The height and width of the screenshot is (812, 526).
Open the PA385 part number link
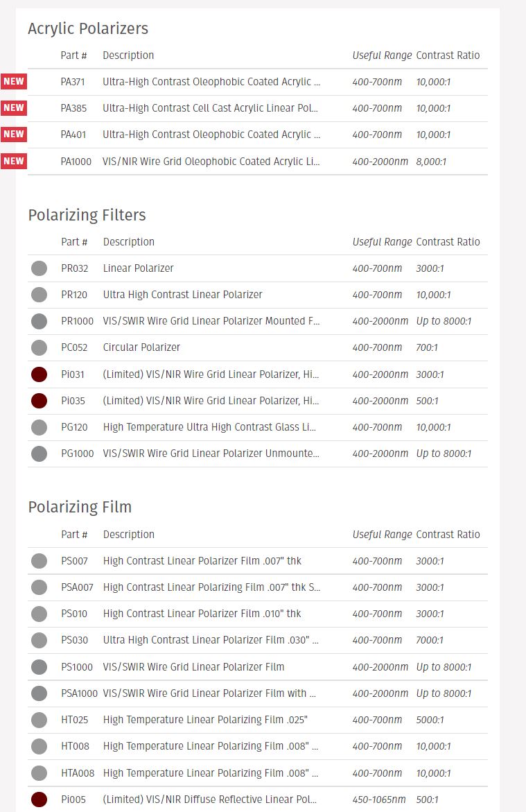click(73, 108)
